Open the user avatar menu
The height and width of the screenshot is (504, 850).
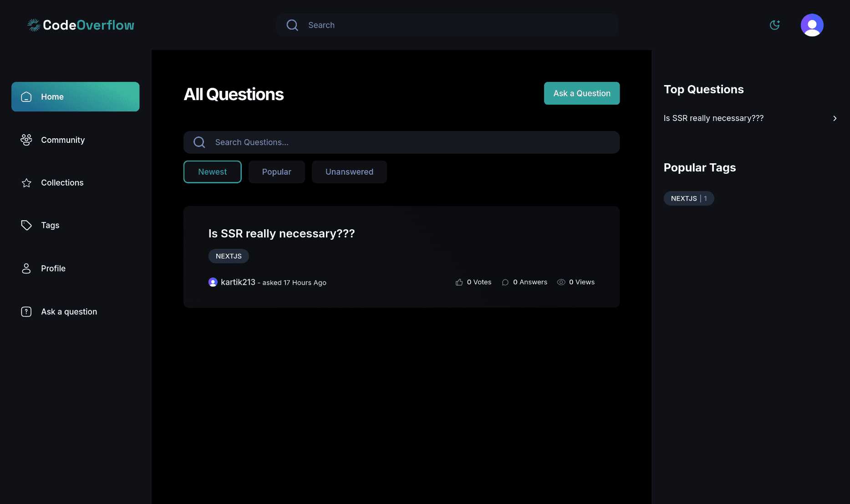(812, 25)
